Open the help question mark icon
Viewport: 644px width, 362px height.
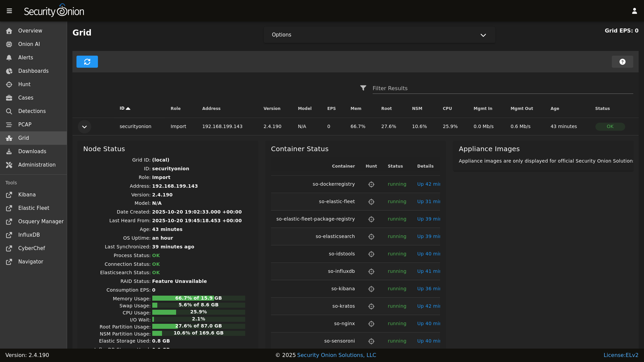[x=622, y=62]
